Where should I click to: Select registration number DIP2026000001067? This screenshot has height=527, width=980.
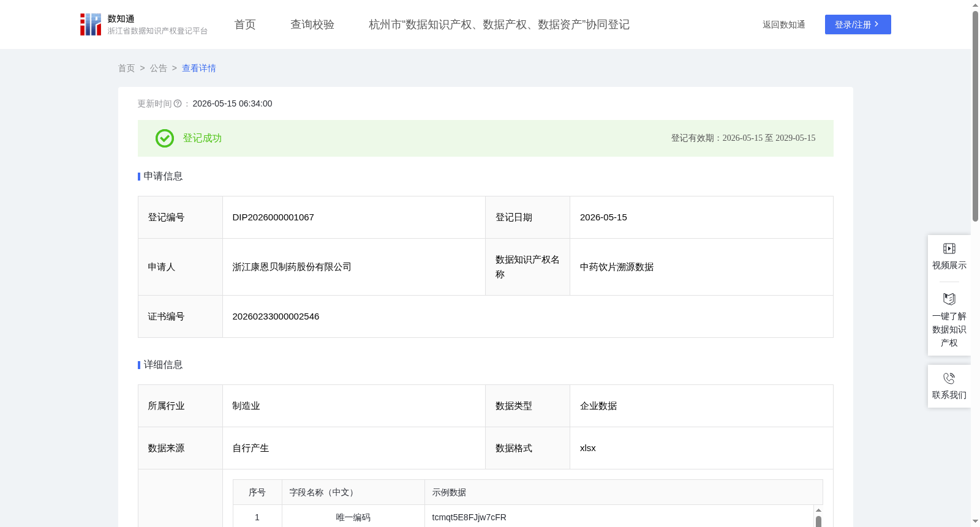273,217
